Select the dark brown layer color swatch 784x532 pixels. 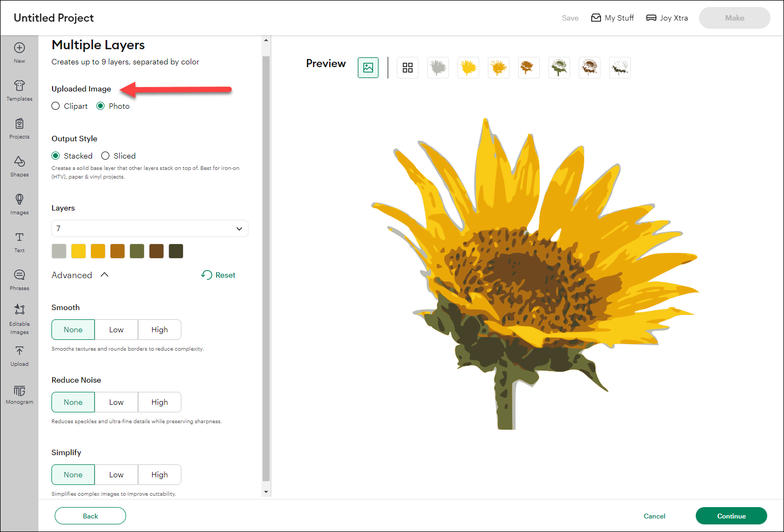pos(156,251)
